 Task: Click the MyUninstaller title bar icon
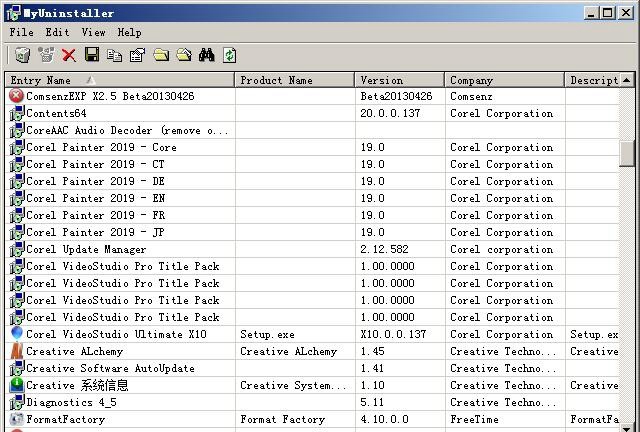[13, 13]
